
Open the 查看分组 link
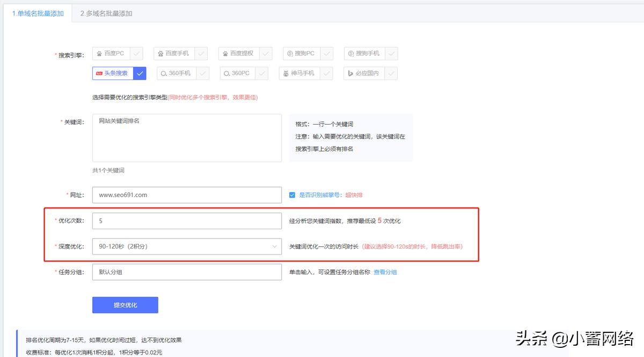[385, 272]
